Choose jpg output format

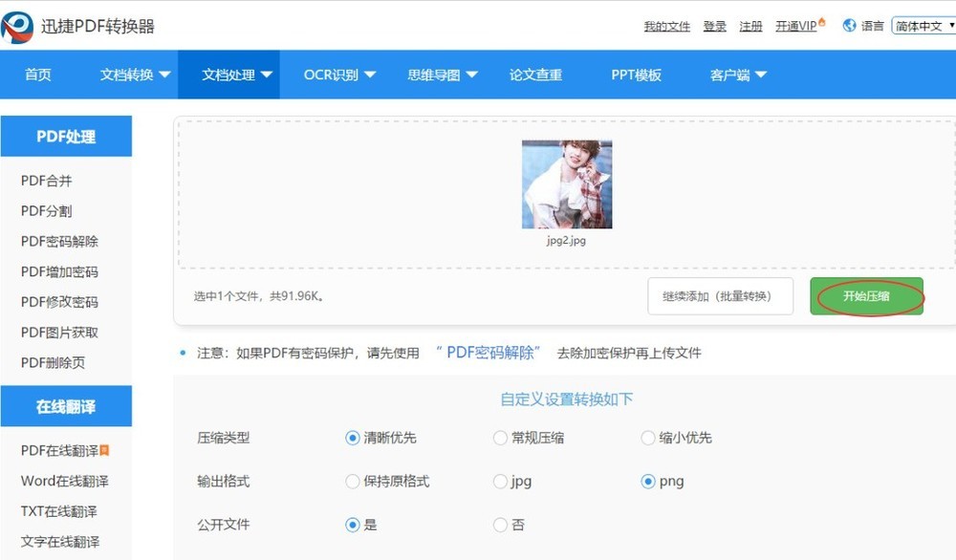coord(500,482)
